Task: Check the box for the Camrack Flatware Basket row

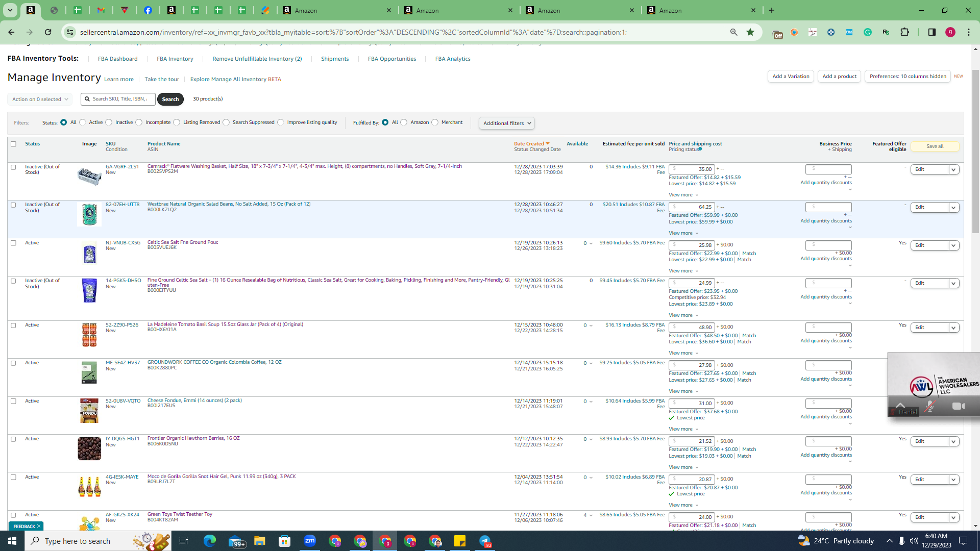Action: (14, 167)
